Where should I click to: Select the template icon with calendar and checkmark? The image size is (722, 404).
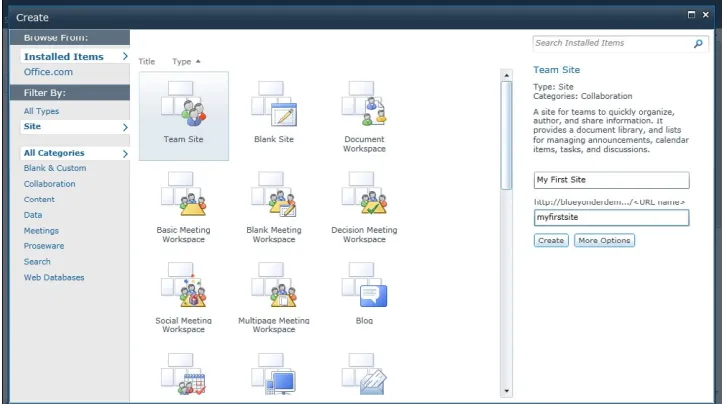pos(183,374)
